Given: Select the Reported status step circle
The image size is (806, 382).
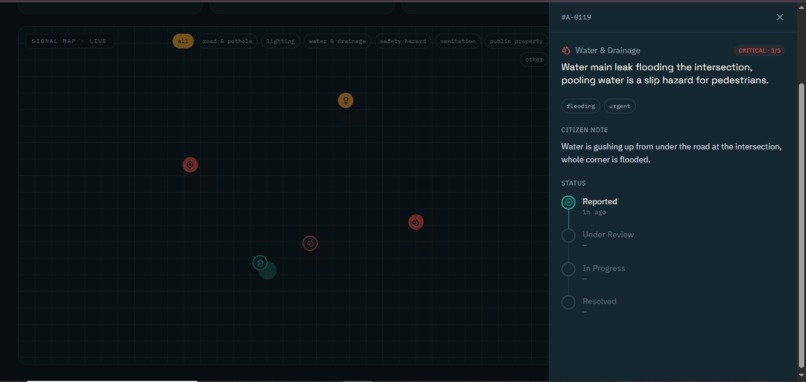Looking at the screenshot, I should tap(568, 203).
